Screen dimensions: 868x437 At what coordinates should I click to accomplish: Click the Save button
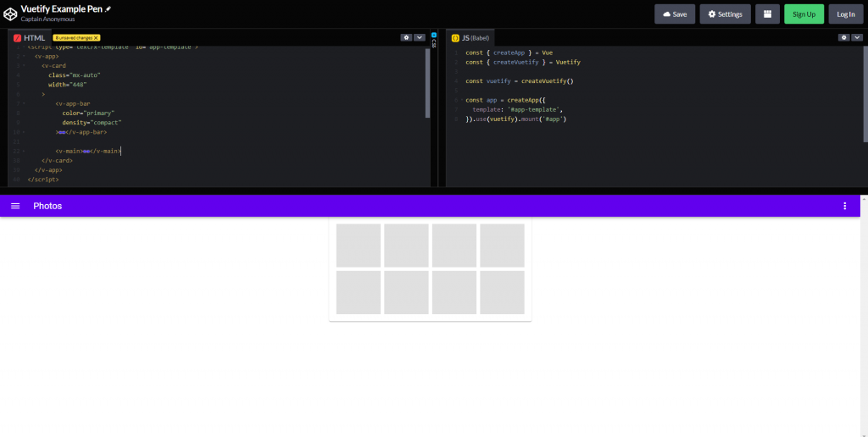click(x=675, y=14)
